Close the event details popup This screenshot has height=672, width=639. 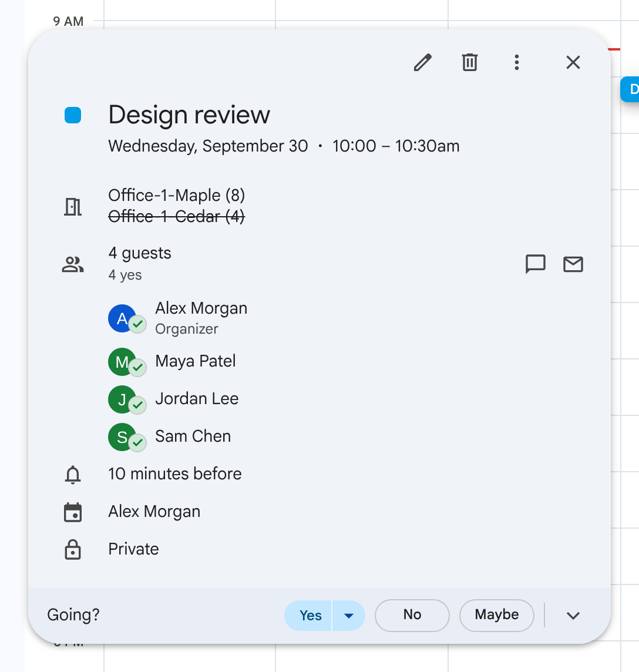(573, 63)
